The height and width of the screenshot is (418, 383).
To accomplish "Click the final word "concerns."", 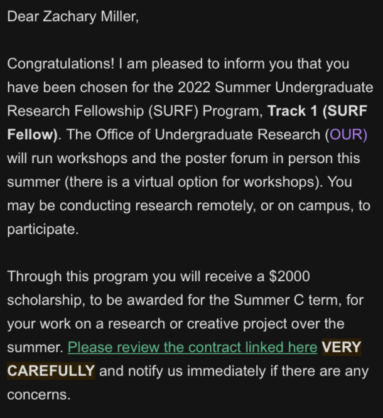I will coord(39,395).
